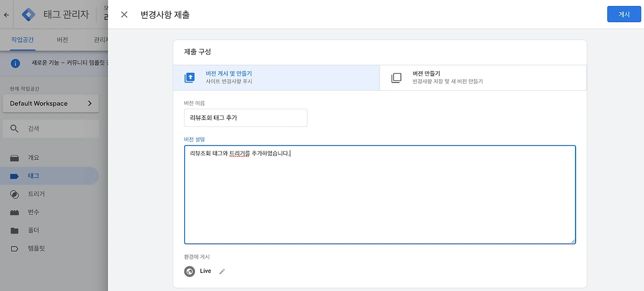
Task: Click the 버전 이름 input field
Action: (x=246, y=118)
